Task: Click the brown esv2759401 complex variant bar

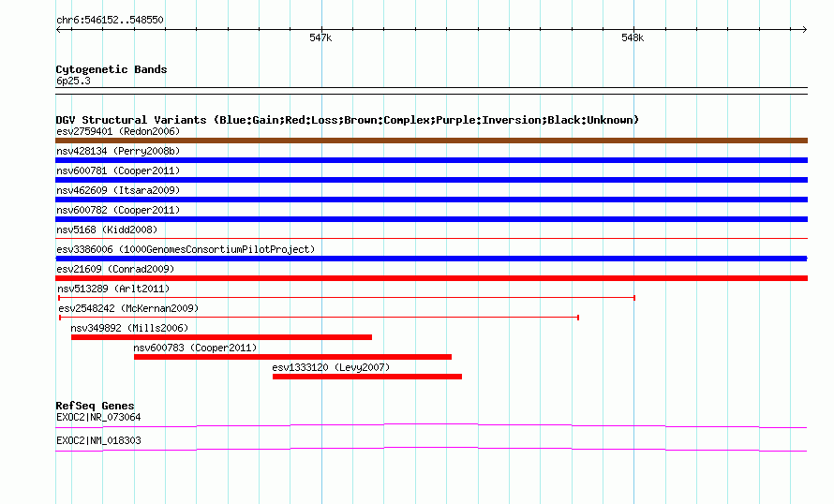Action: (x=431, y=141)
